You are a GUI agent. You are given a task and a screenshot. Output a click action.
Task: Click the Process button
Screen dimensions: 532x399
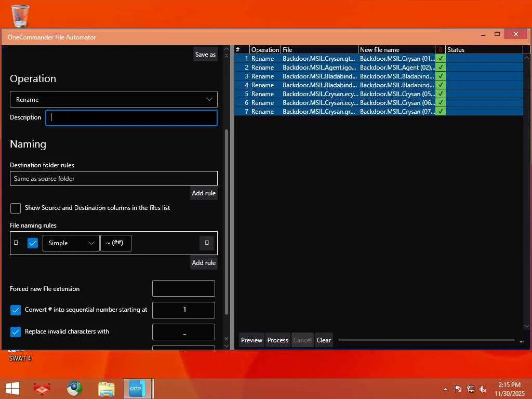(277, 340)
